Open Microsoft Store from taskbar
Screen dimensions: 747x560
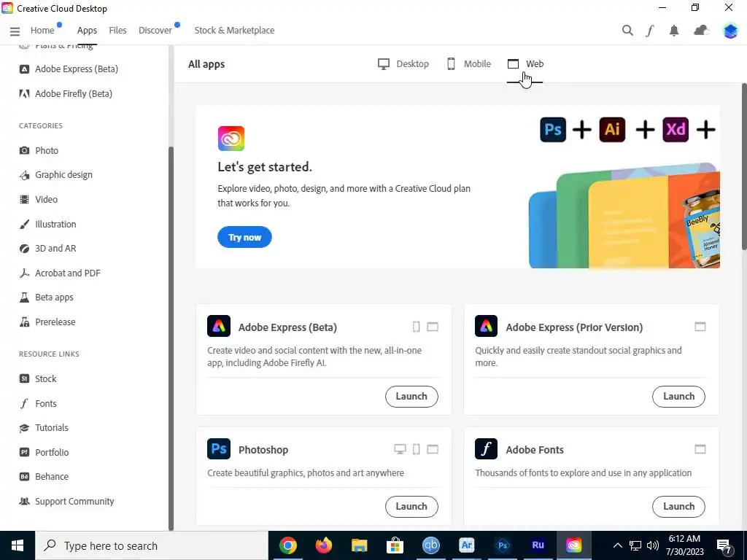click(395, 545)
